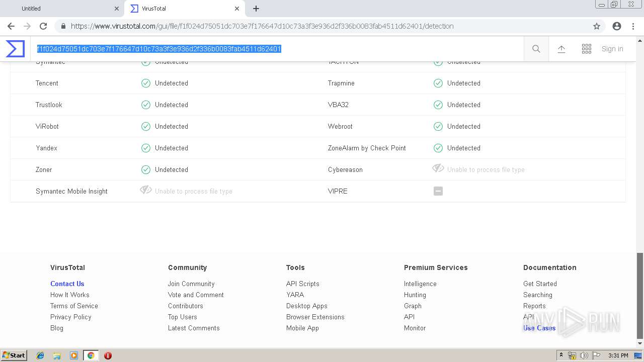Open the Reports documentation link

tap(534, 306)
